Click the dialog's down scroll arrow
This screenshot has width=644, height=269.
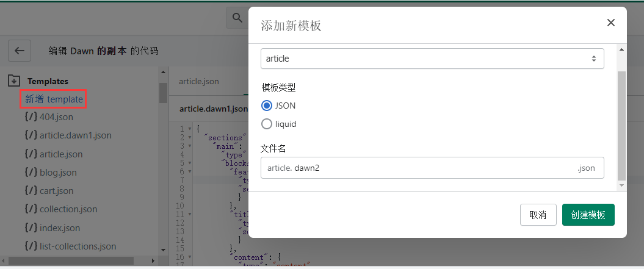(x=621, y=185)
